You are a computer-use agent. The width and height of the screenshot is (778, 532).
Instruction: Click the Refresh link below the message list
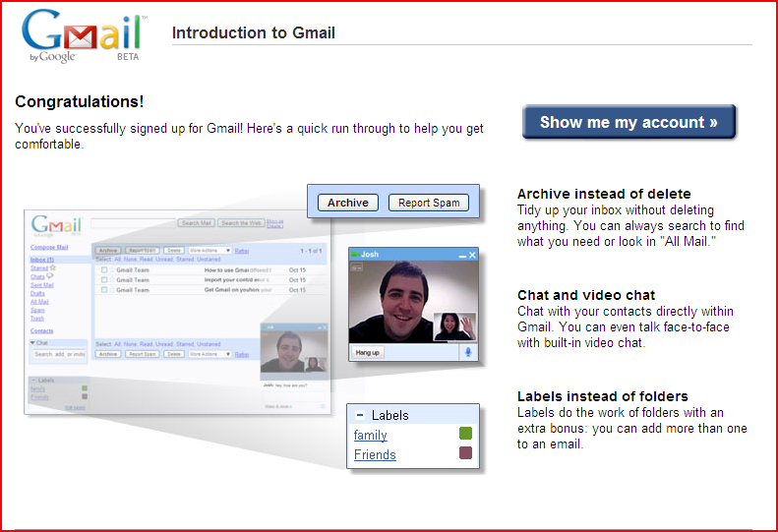[x=242, y=354]
